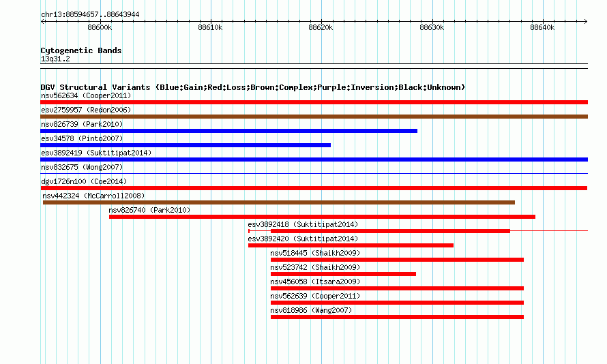Screen dimensions: 607x364
Task: Open the nsv826740 (Park2010) label
Action: [149, 210]
